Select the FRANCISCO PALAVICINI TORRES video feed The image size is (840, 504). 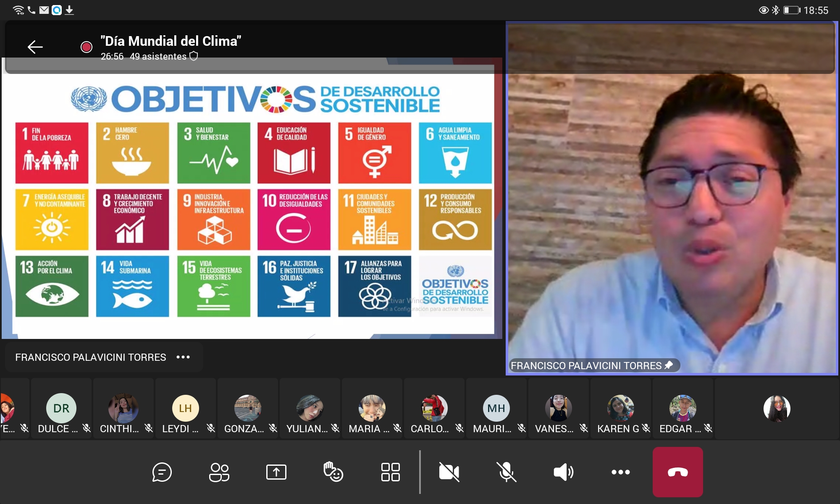pyautogui.click(x=672, y=197)
